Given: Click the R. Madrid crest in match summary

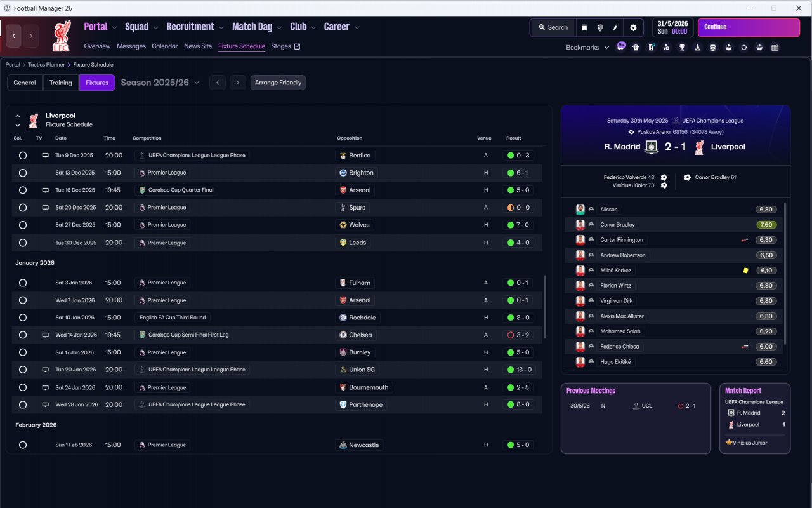Looking at the screenshot, I should 652,147.
